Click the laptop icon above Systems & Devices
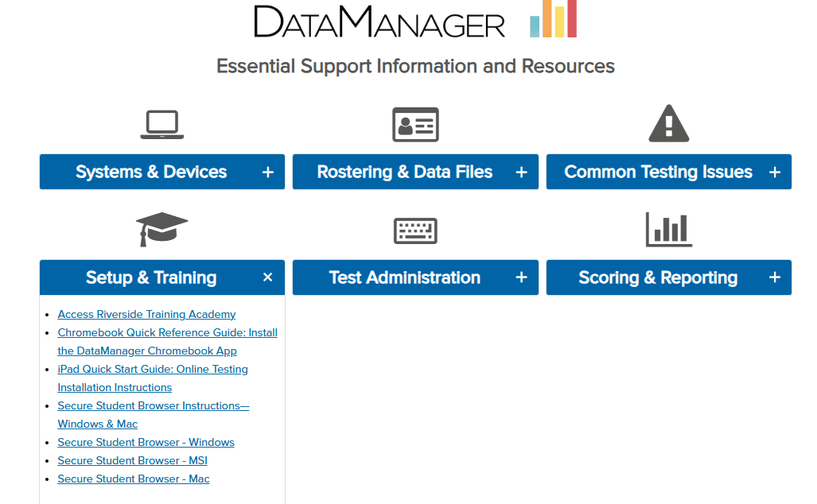Viewport: 817px width, 504px height. point(162,125)
